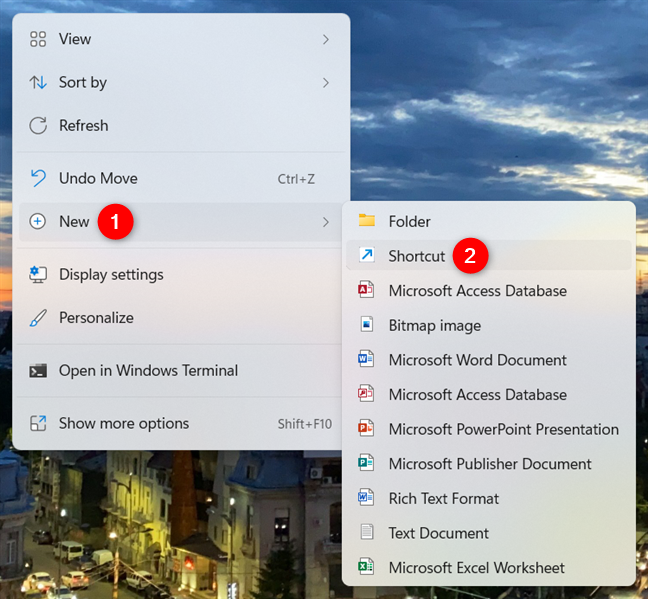Click the Text Document page icon
Image resolution: width=648 pixels, height=599 pixels.
coord(367,532)
